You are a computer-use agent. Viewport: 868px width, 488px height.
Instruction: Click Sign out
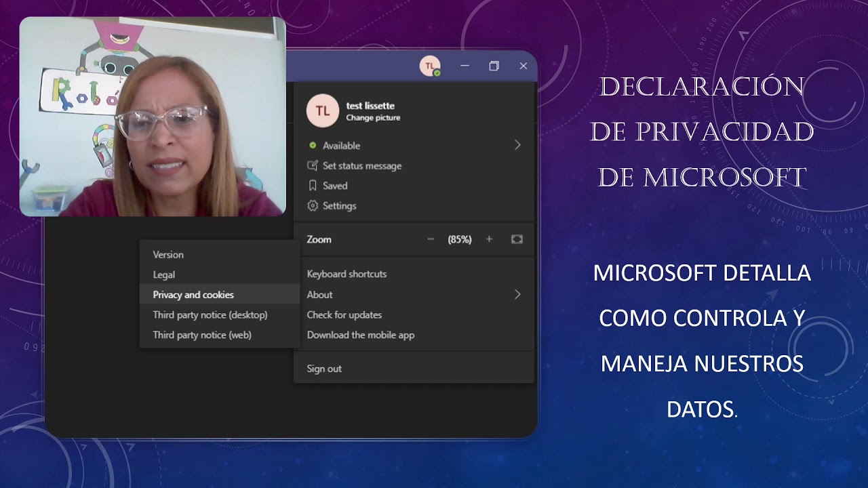point(324,369)
